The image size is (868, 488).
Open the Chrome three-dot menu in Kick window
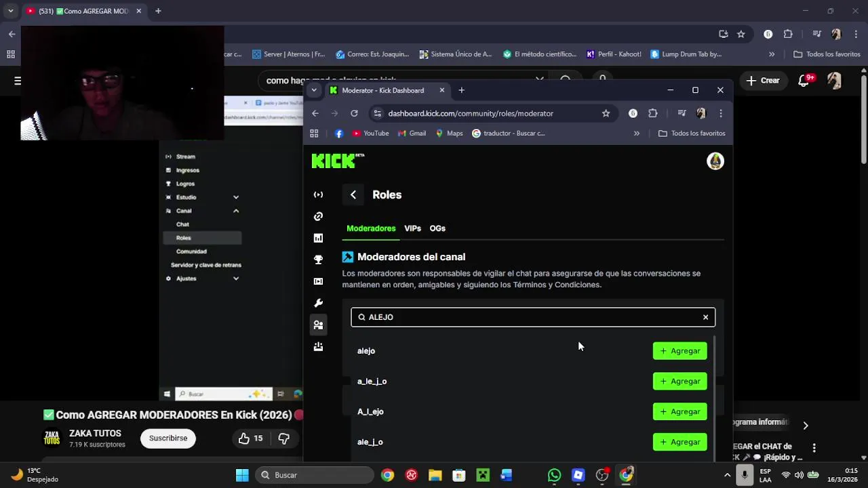721,113
